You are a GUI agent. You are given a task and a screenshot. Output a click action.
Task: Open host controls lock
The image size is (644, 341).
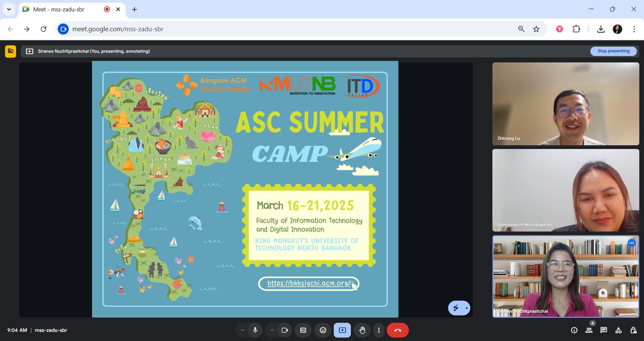point(633,330)
